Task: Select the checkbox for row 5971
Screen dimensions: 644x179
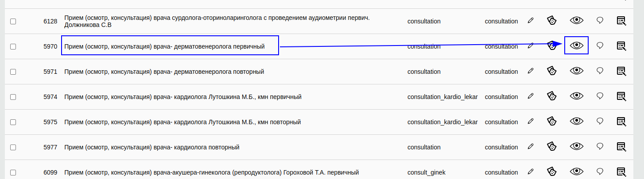Action: [x=13, y=72]
